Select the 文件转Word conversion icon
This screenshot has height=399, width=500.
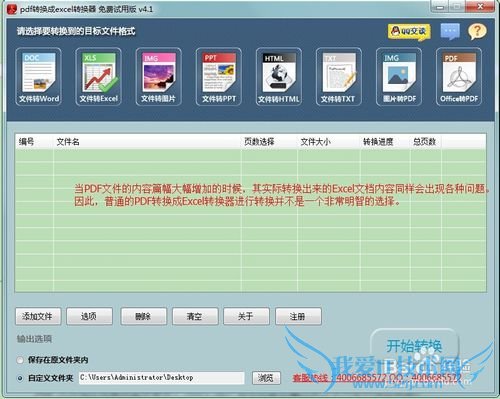tap(38, 77)
